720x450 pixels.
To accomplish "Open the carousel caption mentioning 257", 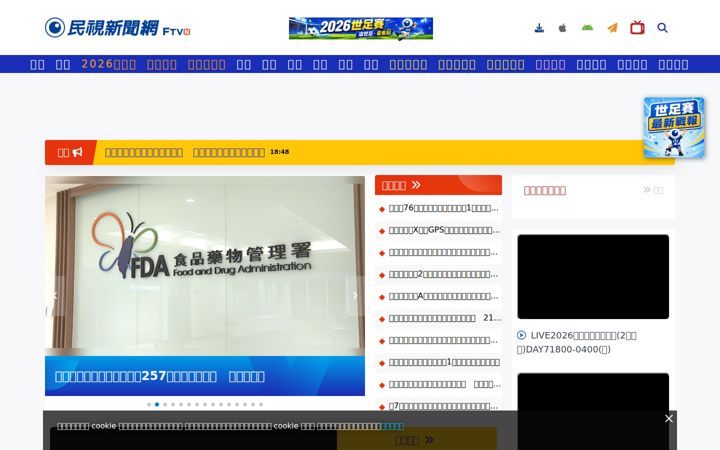I will 159,377.
